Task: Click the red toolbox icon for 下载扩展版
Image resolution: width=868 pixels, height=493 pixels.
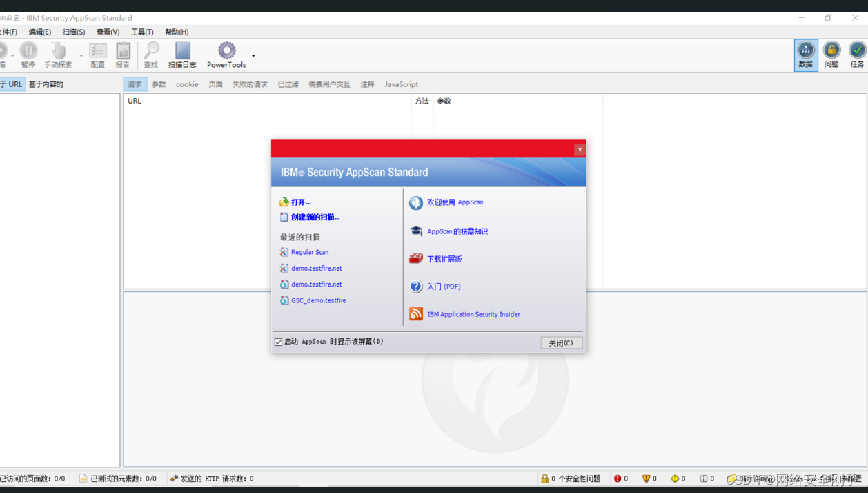Action: [x=415, y=258]
